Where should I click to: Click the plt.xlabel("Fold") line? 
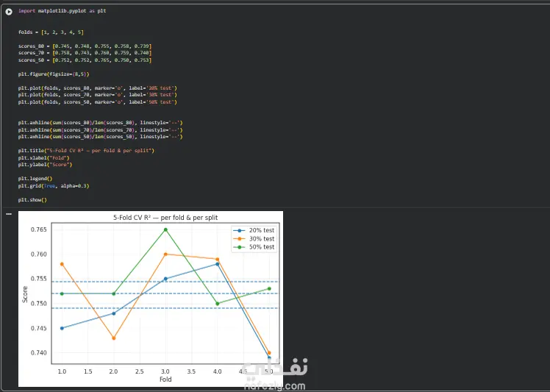pyautogui.click(x=44, y=157)
